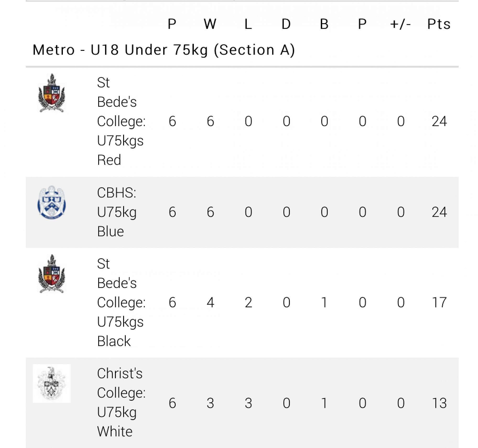Click the St Bede's College U75kgs Black crest

[x=52, y=274]
